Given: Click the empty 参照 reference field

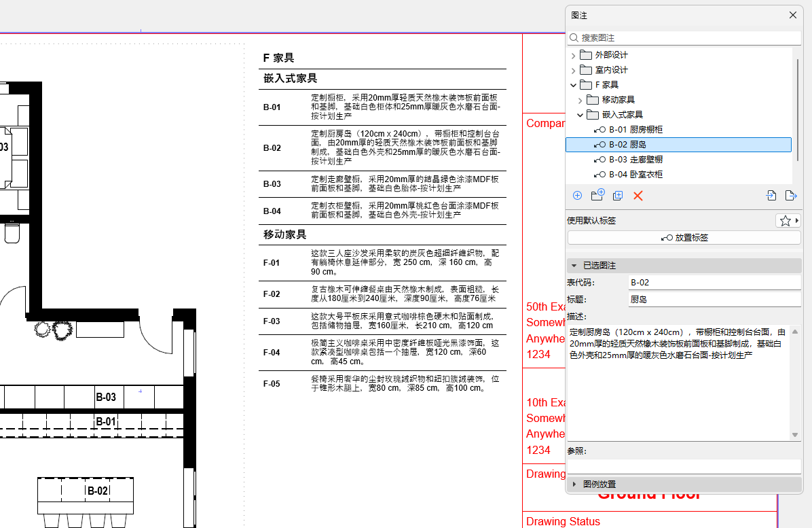Looking at the screenshot, I should (684, 465).
